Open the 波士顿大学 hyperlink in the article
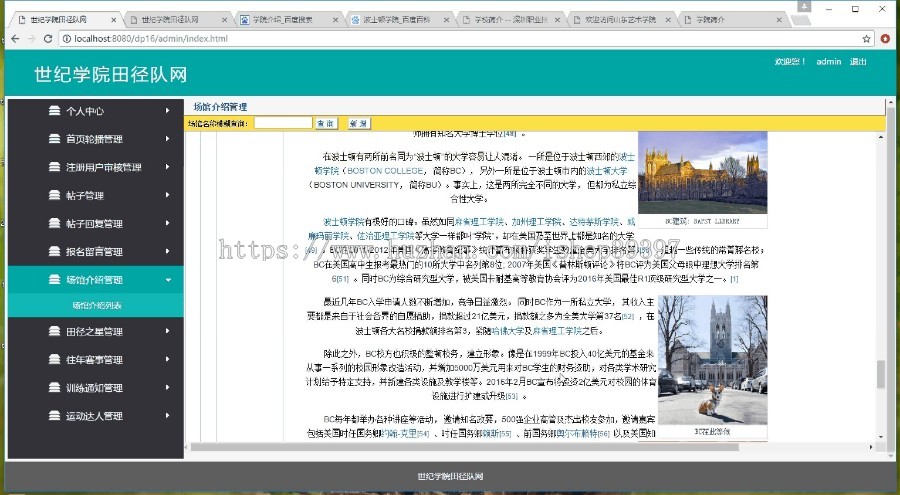Viewport: 900px width, 495px height. point(607,171)
